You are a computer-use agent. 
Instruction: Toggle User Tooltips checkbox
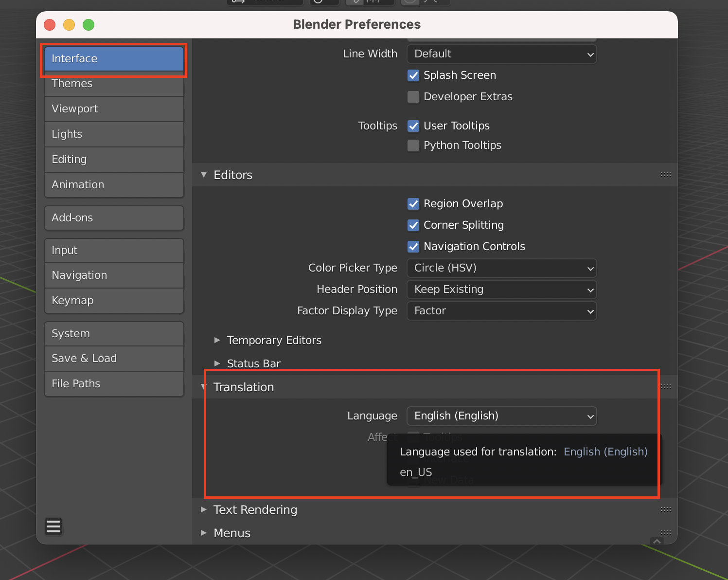point(413,126)
